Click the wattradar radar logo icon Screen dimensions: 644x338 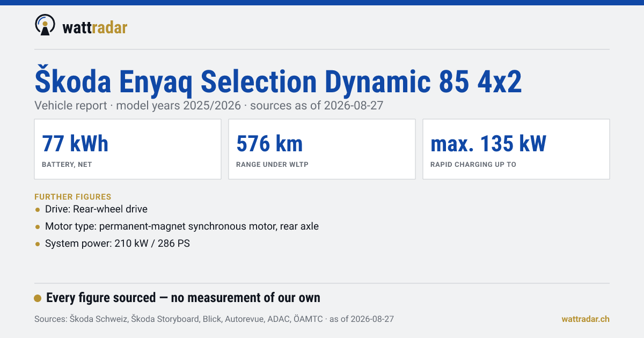click(x=45, y=25)
